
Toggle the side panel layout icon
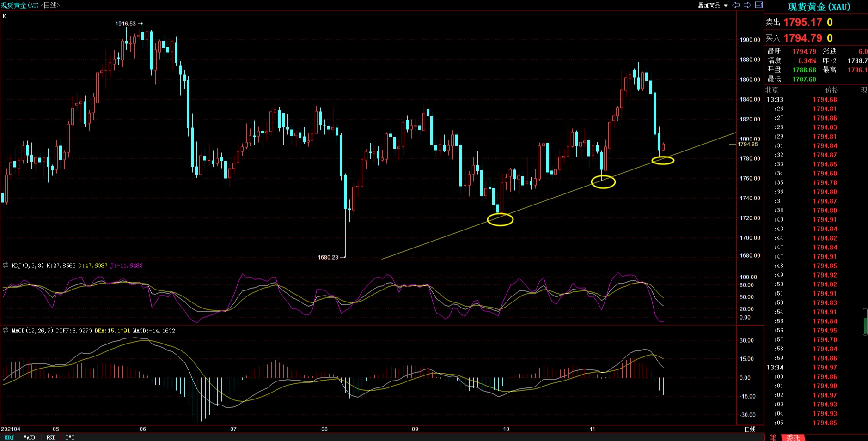[759, 5]
